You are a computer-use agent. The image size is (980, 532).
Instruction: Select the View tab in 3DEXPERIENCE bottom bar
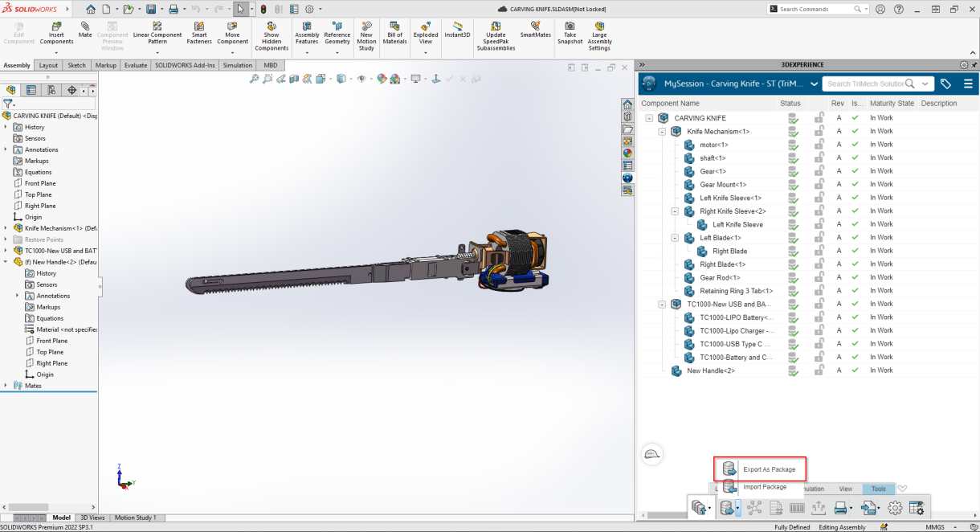[x=846, y=489]
